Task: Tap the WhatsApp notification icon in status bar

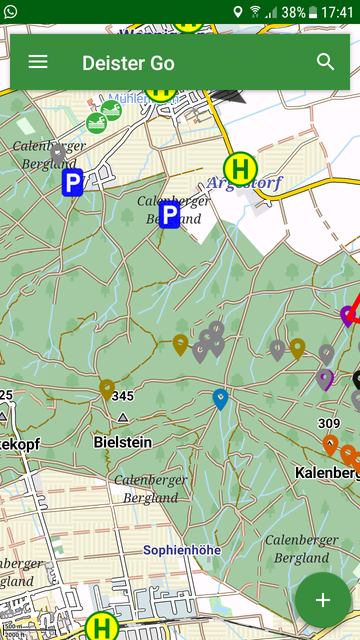Action: 10,11
